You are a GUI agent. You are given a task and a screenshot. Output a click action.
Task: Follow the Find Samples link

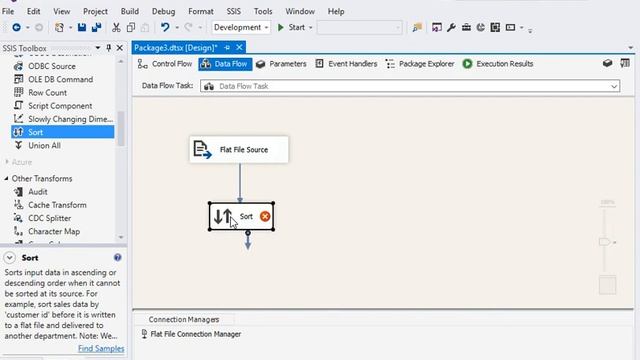tap(101, 349)
